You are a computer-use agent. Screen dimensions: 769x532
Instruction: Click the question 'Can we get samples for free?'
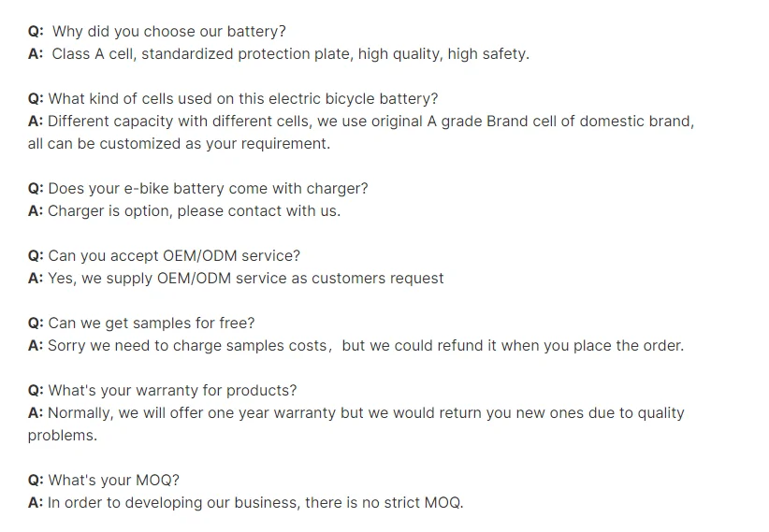[151, 324]
